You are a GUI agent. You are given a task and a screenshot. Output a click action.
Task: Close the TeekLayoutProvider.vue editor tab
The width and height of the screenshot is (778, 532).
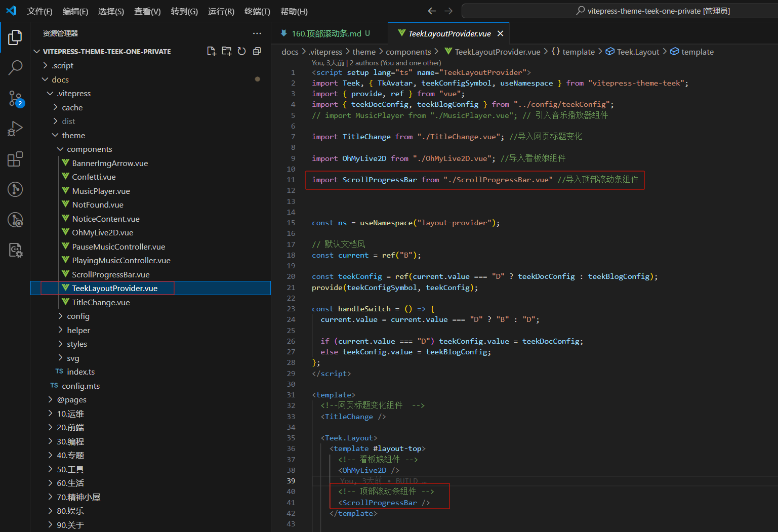[x=500, y=33]
